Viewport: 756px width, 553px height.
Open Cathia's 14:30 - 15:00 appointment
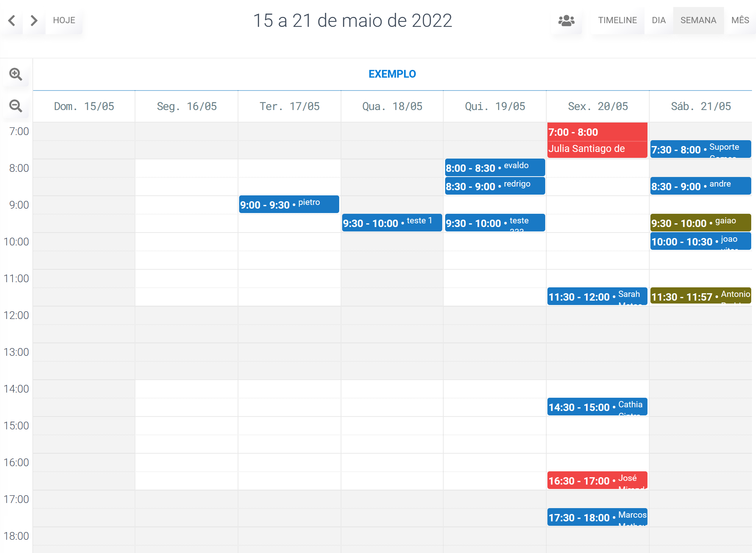pyautogui.click(x=597, y=407)
